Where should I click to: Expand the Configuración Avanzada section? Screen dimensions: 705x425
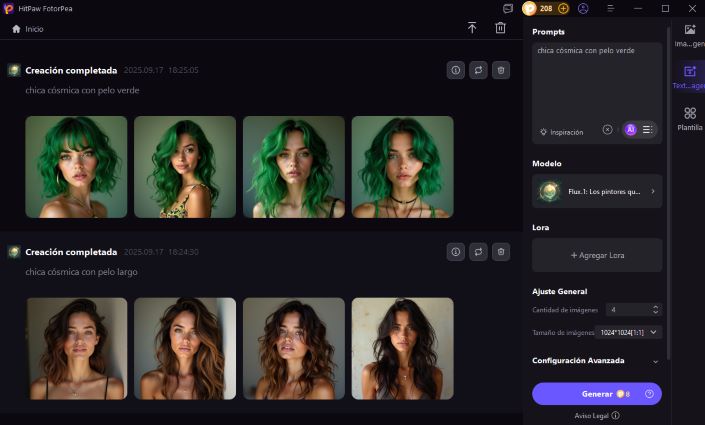tap(655, 361)
